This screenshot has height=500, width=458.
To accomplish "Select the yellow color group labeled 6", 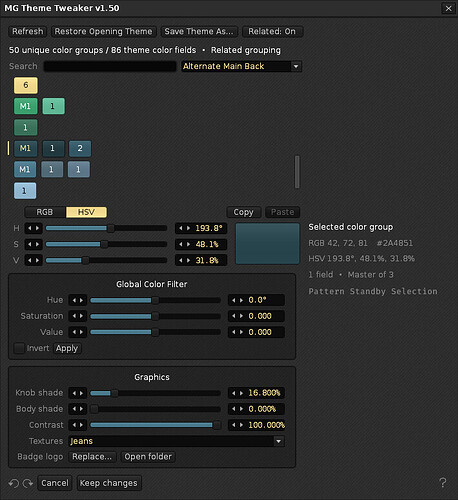I will [26, 85].
